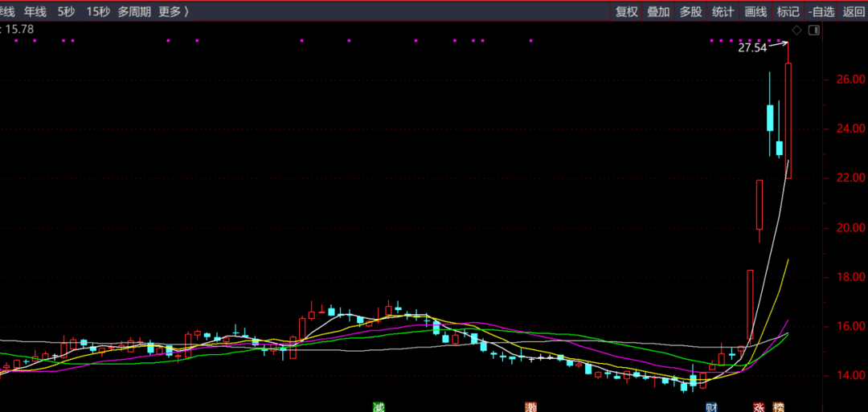Toggle the side panel icon beside the diamond
Image resolution: width=868 pixels, height=412 pixels.
point(813,30)
